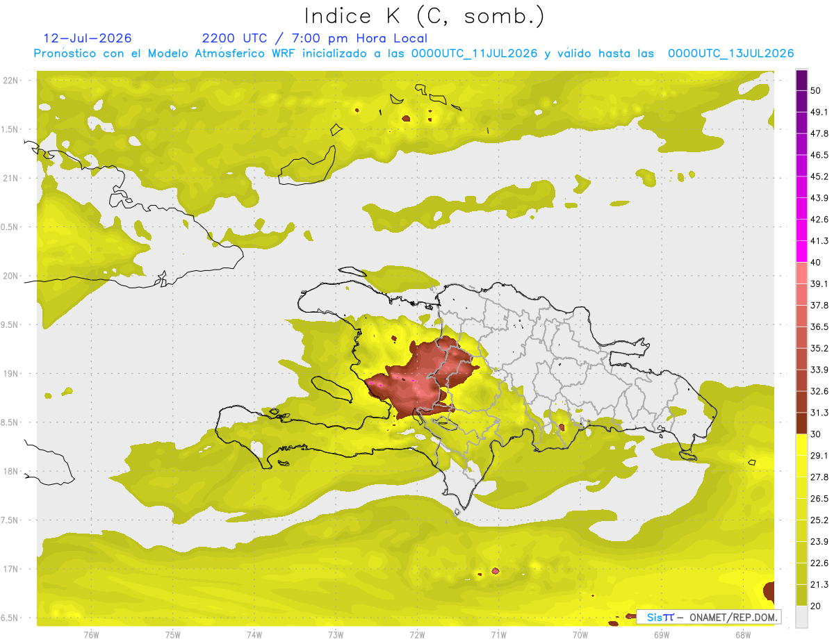This screenshot has width=834, height=644.
Task: Click the chart title 'Indice K (C, somb.)'
Action: (x=425, y=16)
